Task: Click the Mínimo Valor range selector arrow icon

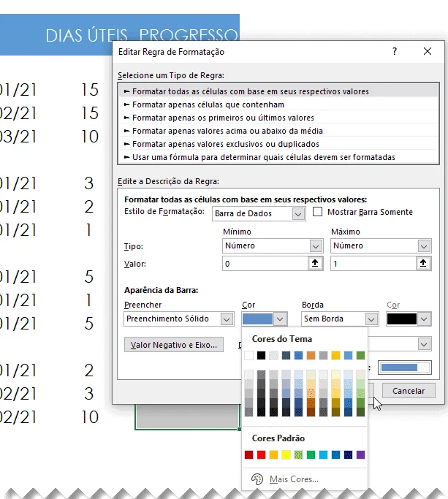Action: tap(315, 264)
